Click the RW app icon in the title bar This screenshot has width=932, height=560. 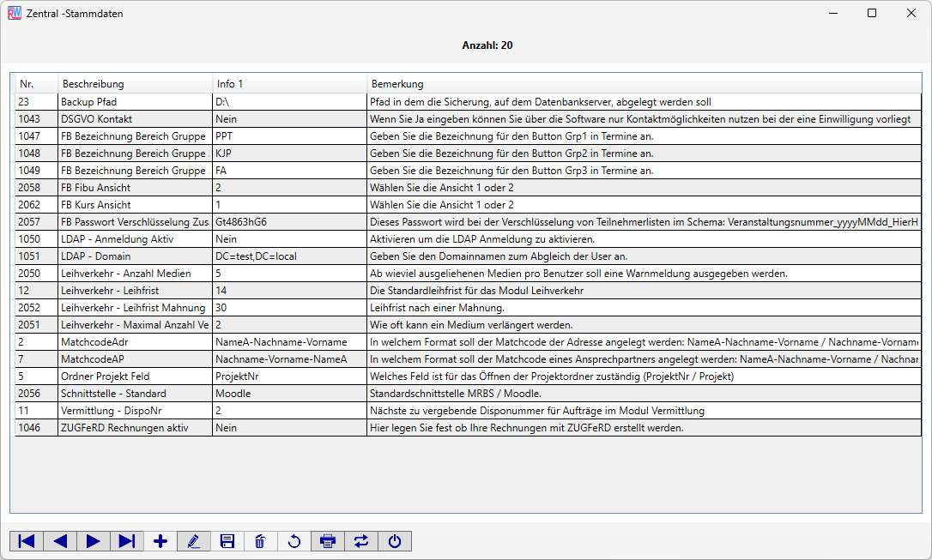(15, 13)
